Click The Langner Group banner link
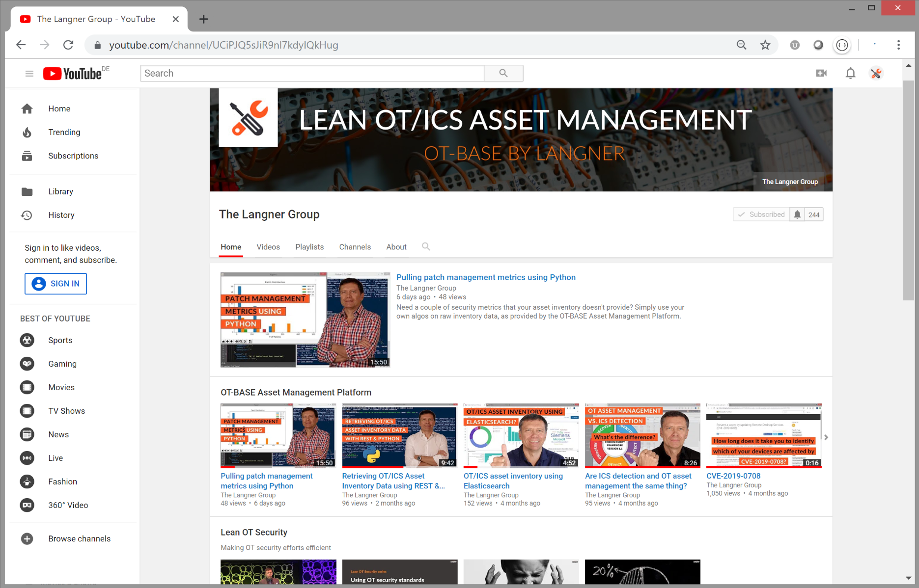This screenshot has height=588, width=919. (x=790, y=182)
